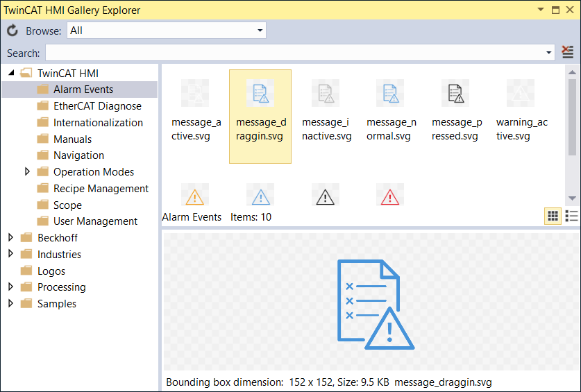Click the 'Items: 10' status text
This screenshot has height=392, width=581.
[x=251, y=216]
